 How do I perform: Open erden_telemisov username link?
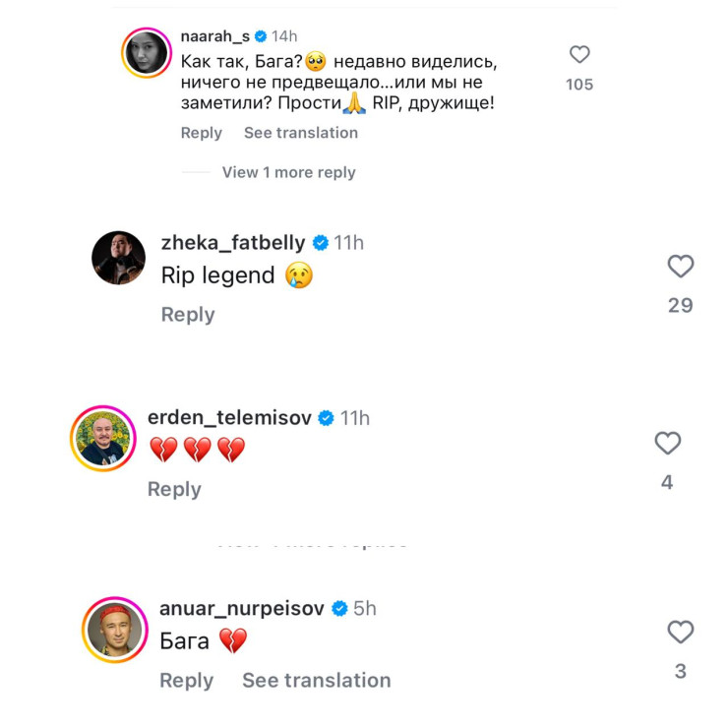[229, 418]
